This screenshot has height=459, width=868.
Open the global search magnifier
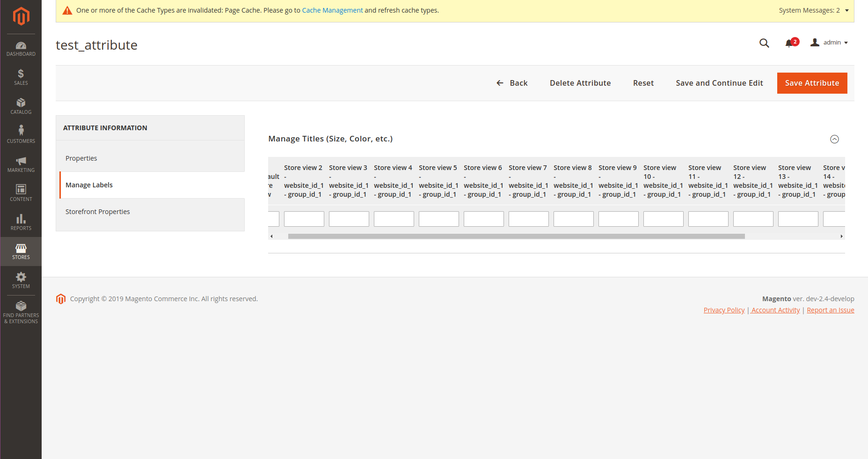point(764,43)
